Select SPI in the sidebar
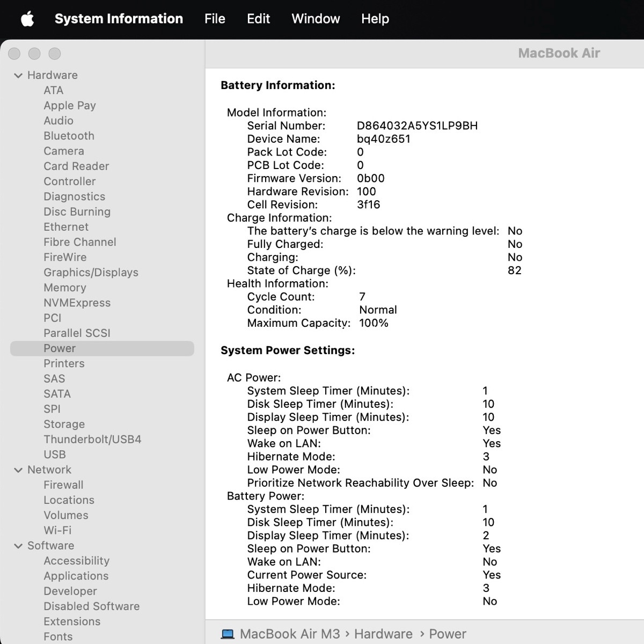644x644 pixels. pyautogui.click(x=52, y=409)
